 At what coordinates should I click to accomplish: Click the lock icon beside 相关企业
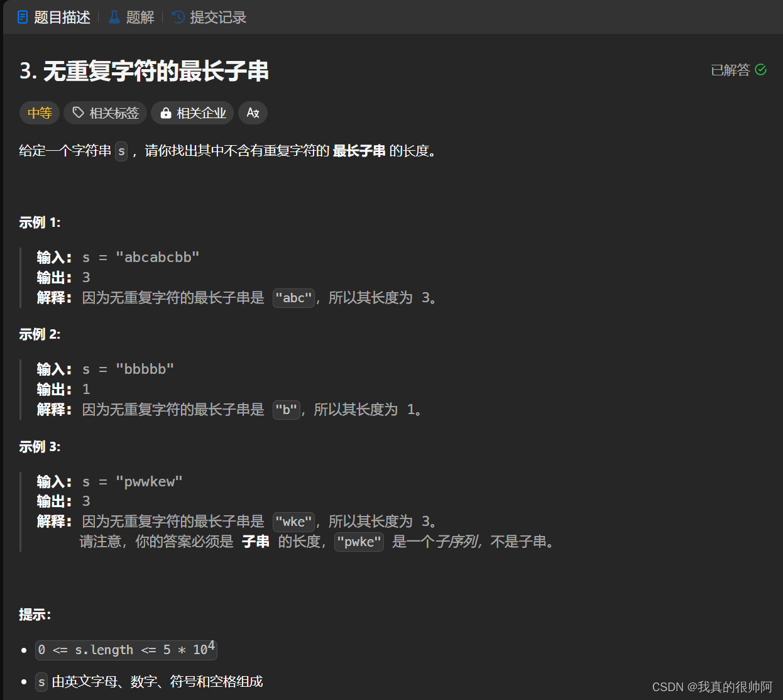pyautogui.click(x=166, y=112)
